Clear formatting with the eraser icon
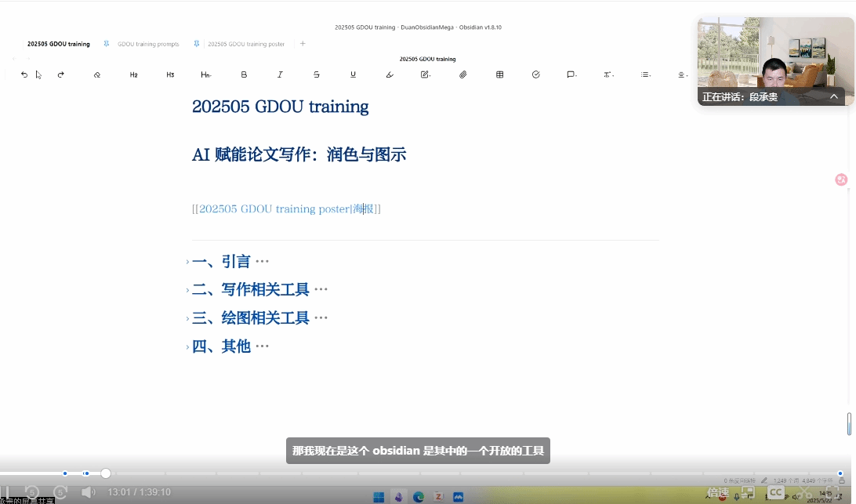This screenshot has height=504, width=856. (x=97, y=74)
